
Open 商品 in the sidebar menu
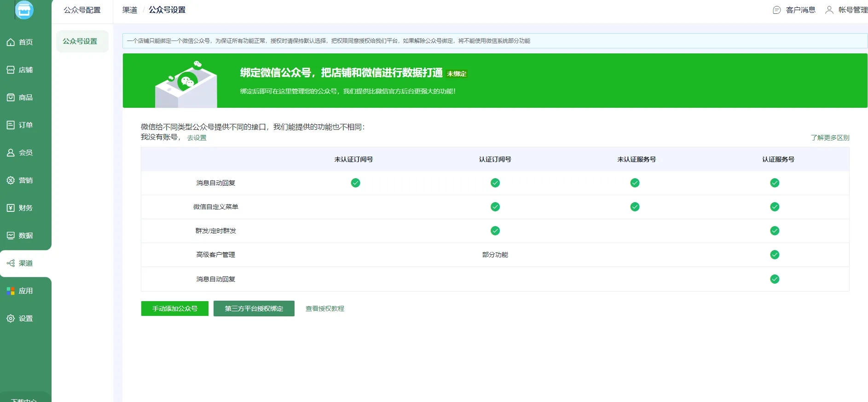click(x=26, y=98)
